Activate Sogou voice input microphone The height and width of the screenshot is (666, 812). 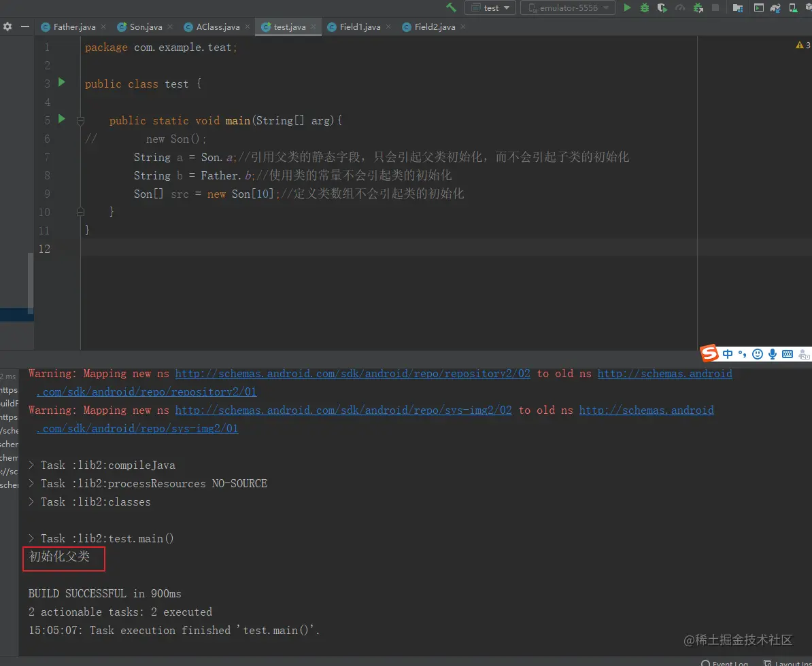coord(773,354)
